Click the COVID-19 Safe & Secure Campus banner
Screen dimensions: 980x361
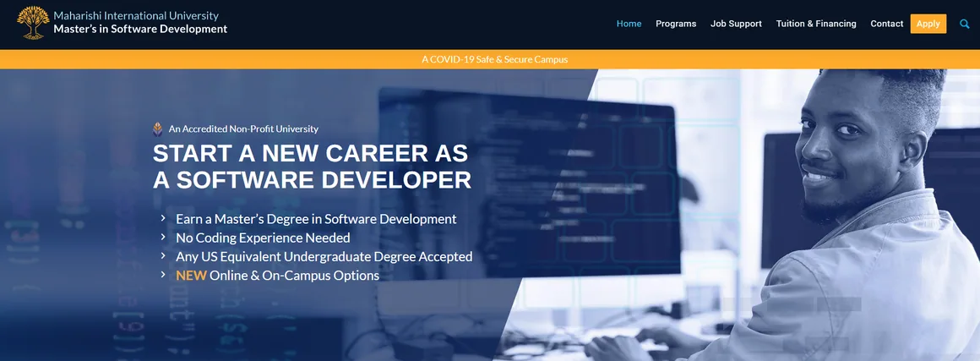pos(490,59)
